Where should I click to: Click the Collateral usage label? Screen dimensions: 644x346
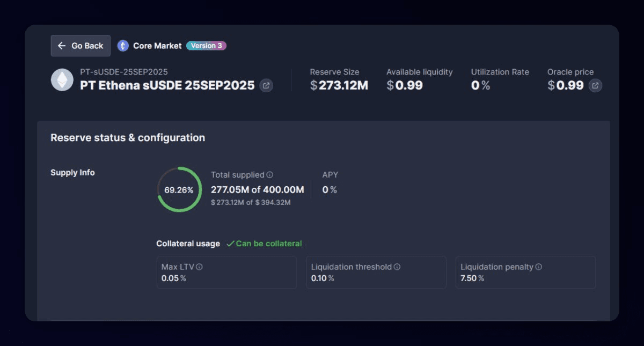(188, 244)
